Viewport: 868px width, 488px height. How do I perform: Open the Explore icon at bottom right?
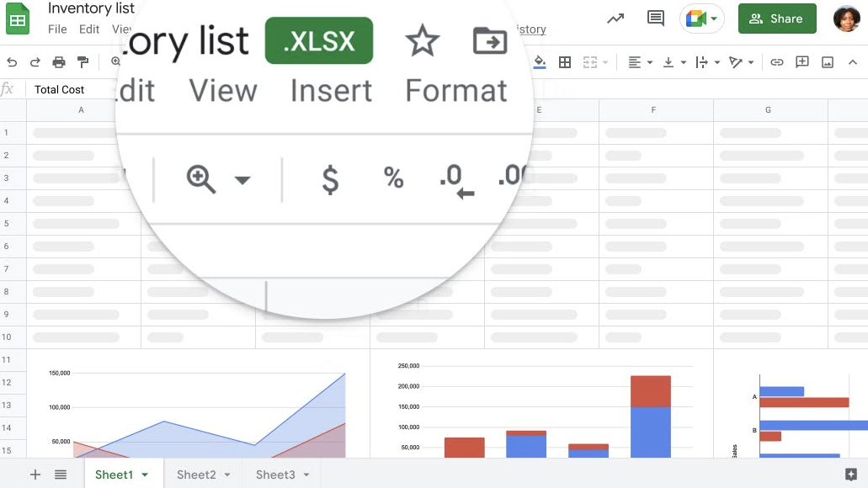click(x=851, y=475)
